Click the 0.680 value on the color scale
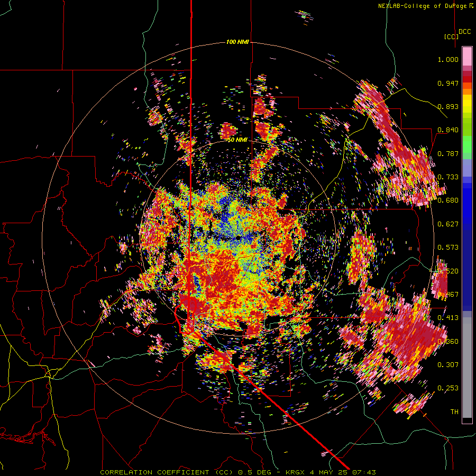The image size is (476, 476). click(448, 200)
